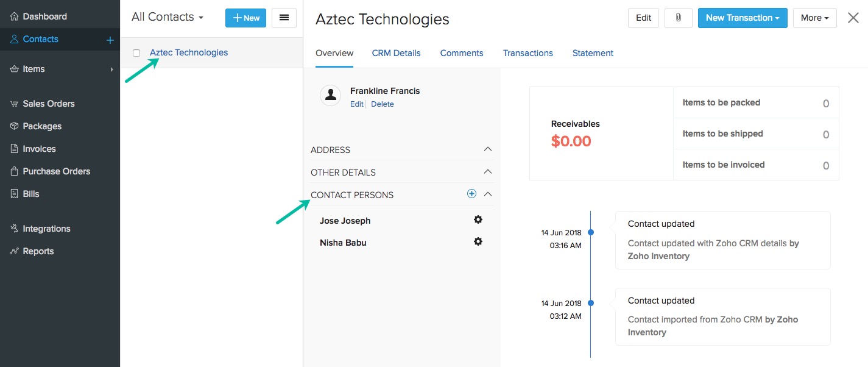Expand the More options dropdown
The height and width of the screenshot is (367, 868).
point(814,18)
